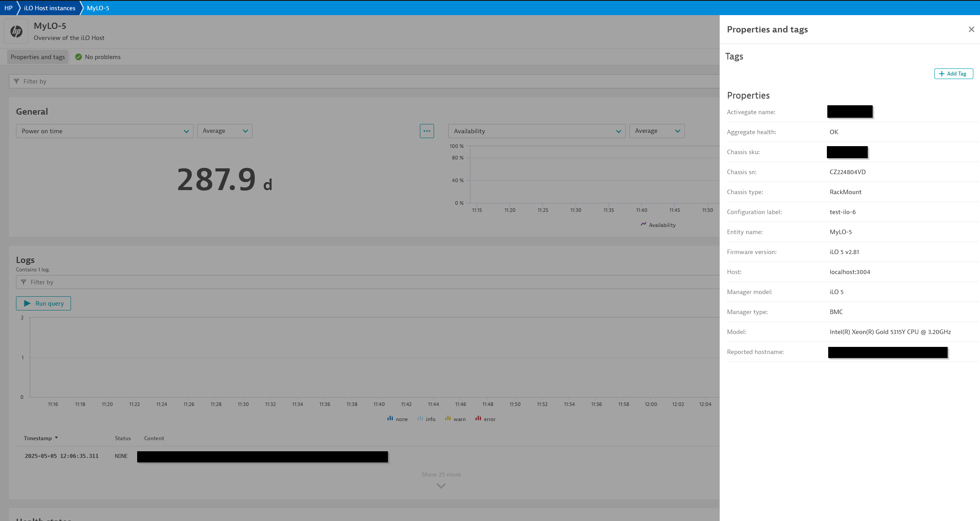Click the NONE status in log row
980x521 pixels.
121,456
